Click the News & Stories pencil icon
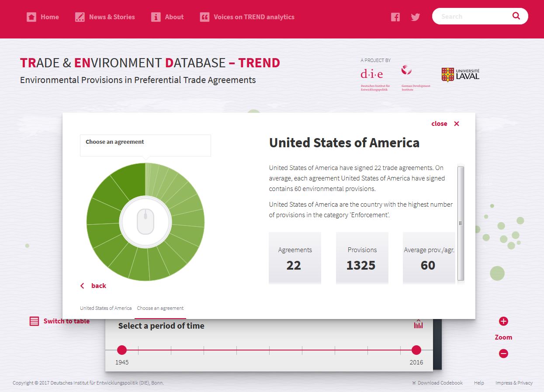Viewport: 544px width, 392px height. (x=80, y=17)
